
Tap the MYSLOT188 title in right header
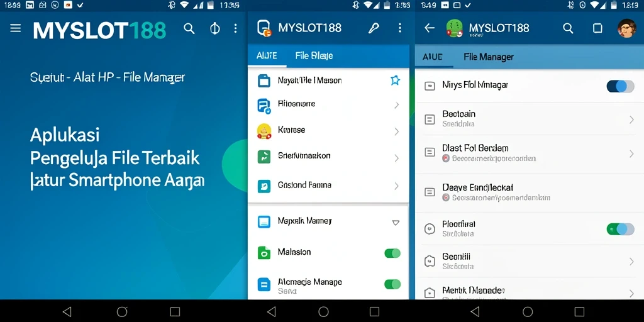click(499, 28)
